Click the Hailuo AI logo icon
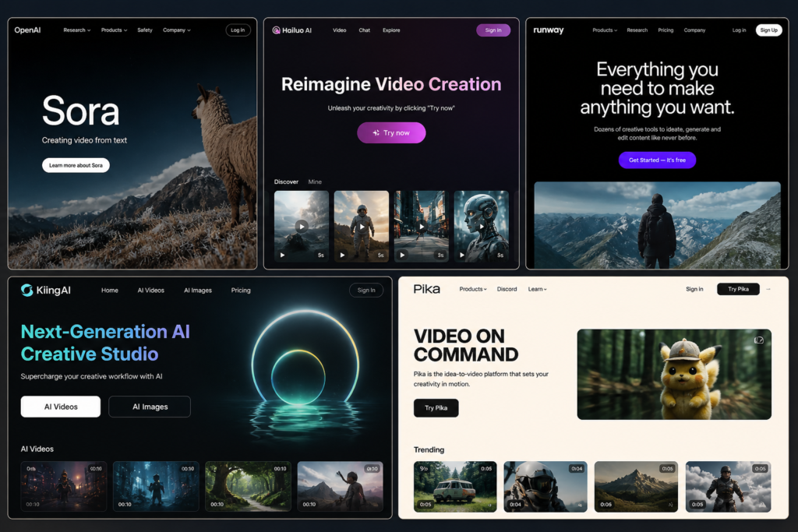Screen dimensions: 798x532 (277, 30)
